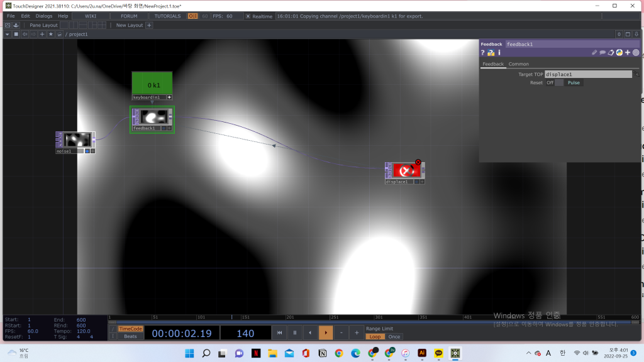Edit the Target TOP field
Image resolution: width=644 pixels, height=362 pixels.
point(588,74)
